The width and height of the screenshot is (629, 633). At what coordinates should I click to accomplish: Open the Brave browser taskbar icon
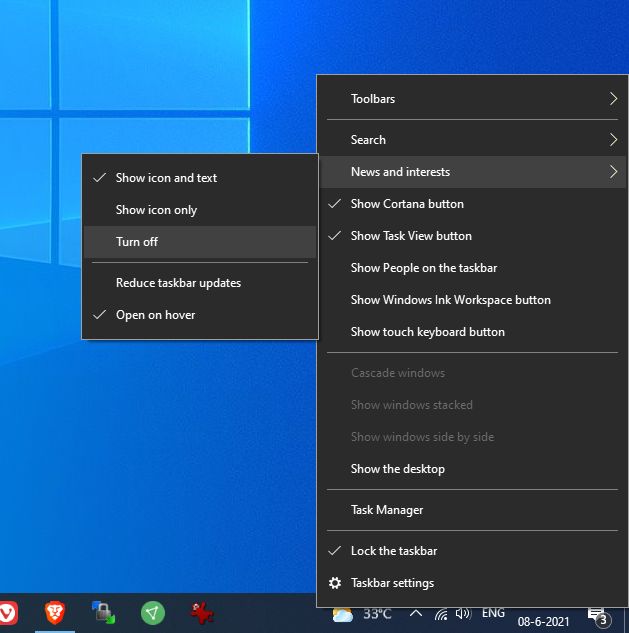(55, 612)
